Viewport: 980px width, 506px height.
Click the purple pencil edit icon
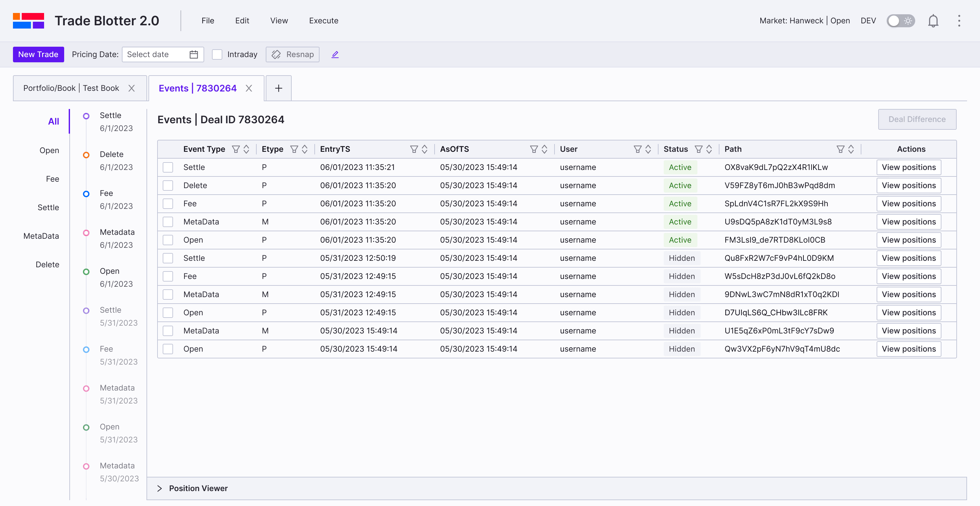335,54
